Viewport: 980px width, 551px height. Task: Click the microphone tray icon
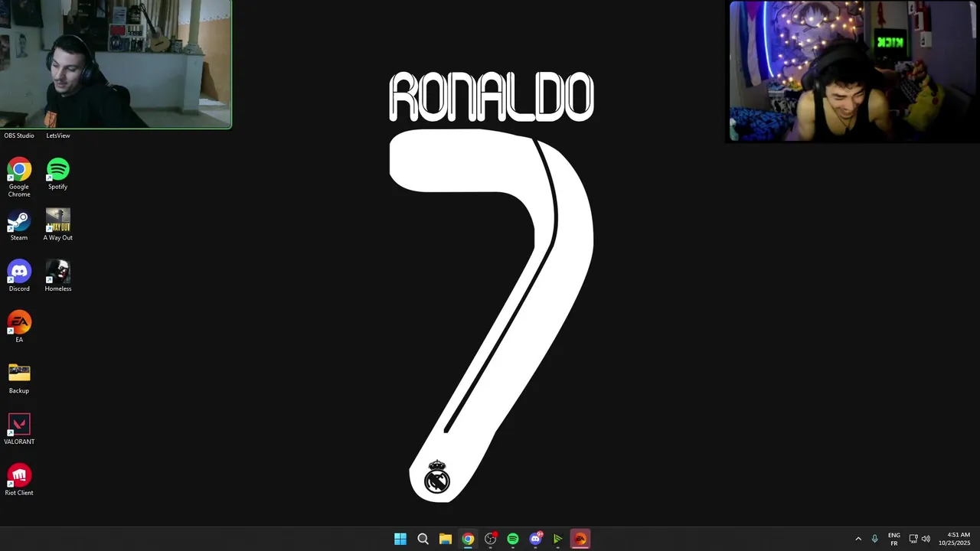(875, 539)
